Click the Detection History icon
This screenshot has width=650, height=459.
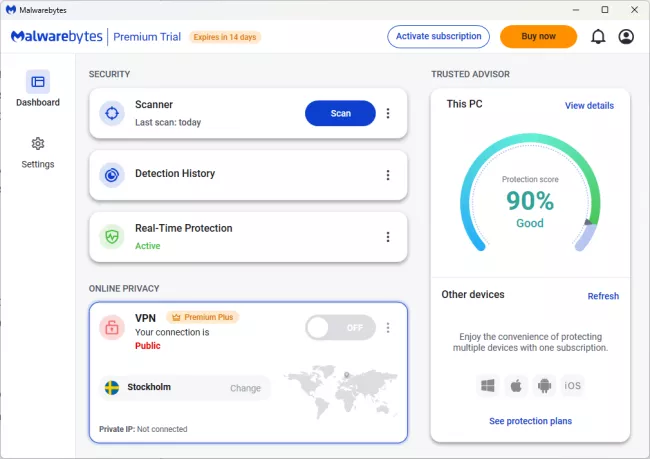coord(112,175)
